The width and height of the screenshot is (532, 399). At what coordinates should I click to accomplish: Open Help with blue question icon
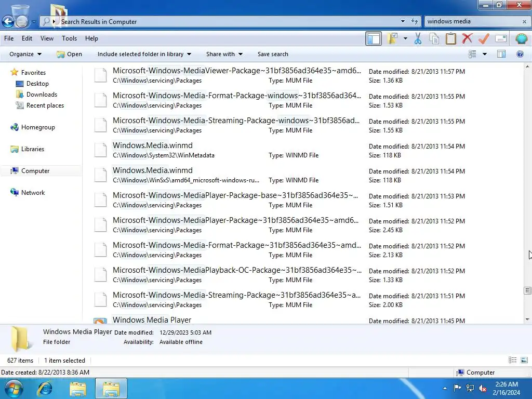coord(520,54)
